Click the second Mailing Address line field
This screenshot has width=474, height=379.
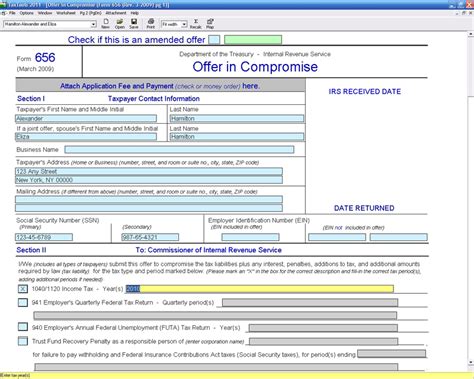[149, 208]
